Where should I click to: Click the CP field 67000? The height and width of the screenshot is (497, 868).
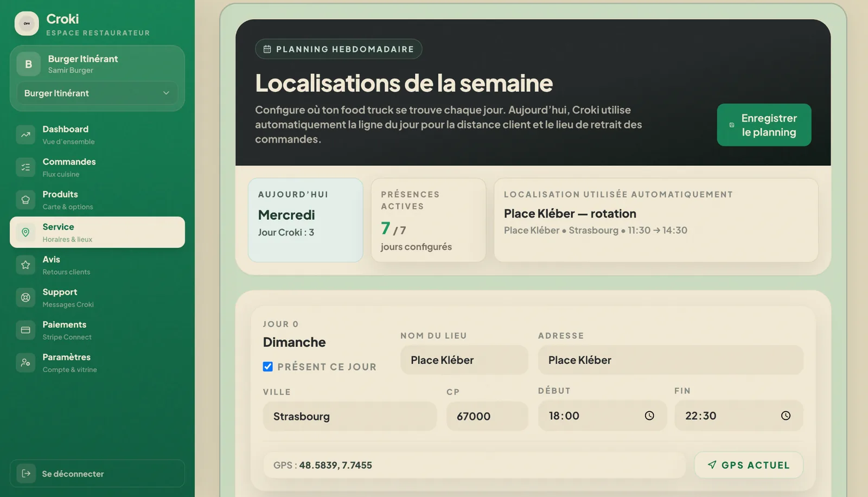coord(487,416)
